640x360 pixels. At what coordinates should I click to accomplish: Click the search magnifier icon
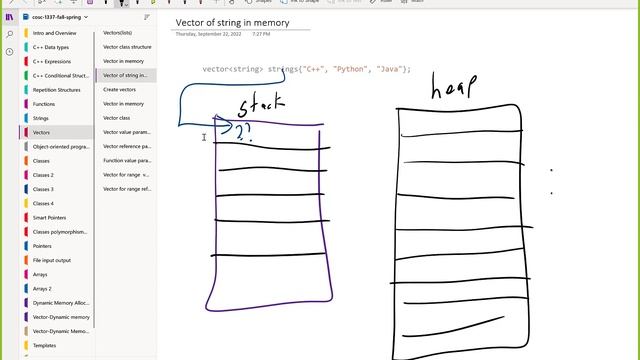(x=9, y=34)
